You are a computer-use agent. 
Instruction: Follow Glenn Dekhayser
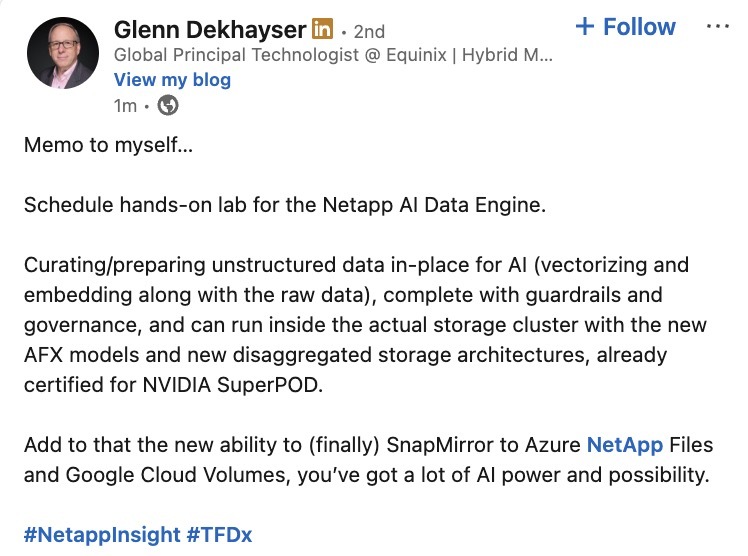[x=626, y=27]
